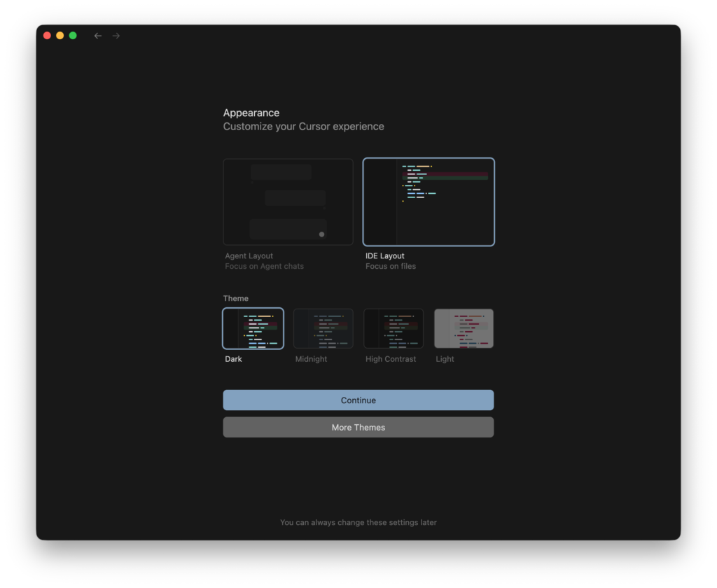Image resolution: width=717 pixels, height=588 pixels.
Task: Click the 'Agent Layout' text label
Action: [249, 256]
